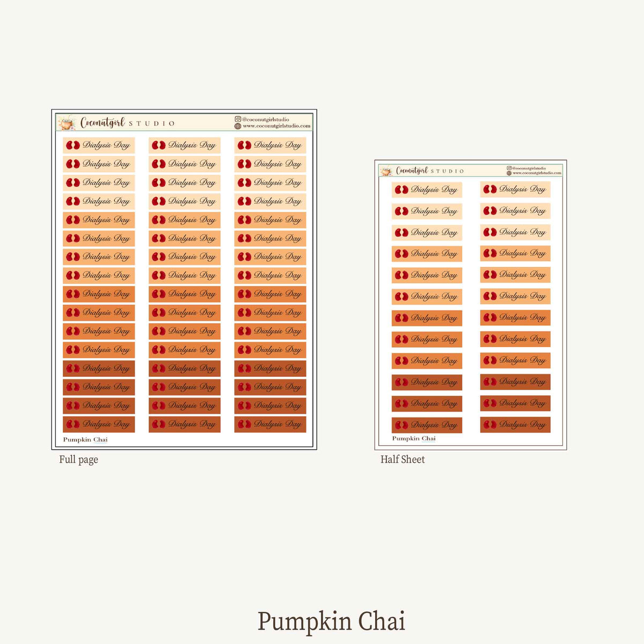Click @coconutgirlstudio handle on the Full page sheet
Image resolution: width=644 pixels, height=644 pixels.
tap(265, 120)
